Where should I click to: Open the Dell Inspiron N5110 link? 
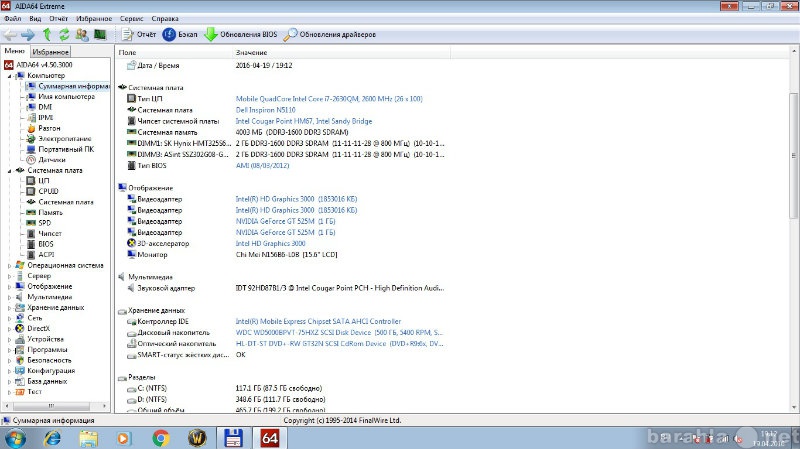[265, 110]
